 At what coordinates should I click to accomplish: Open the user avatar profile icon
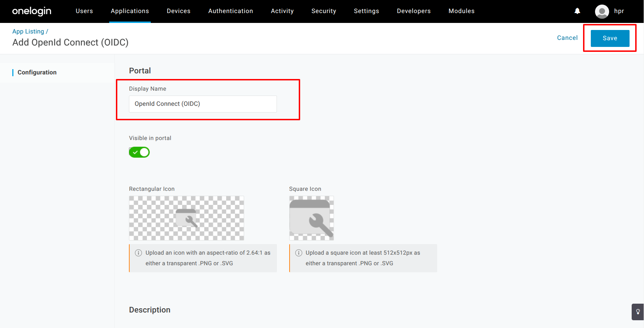tap(602, 11)
